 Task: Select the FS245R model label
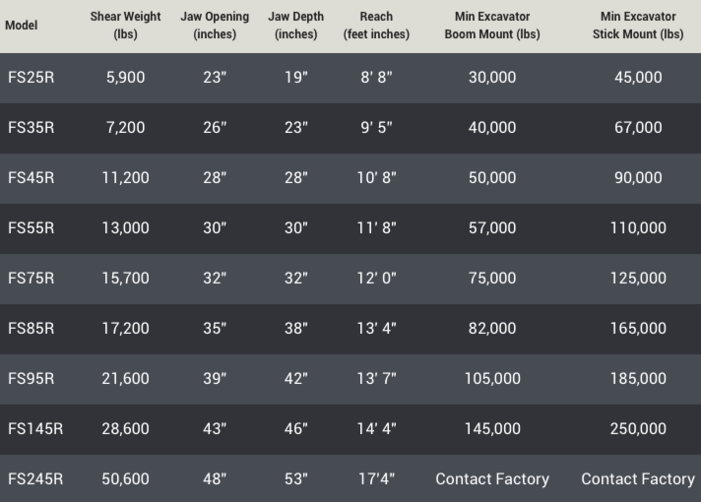[35, 479]
